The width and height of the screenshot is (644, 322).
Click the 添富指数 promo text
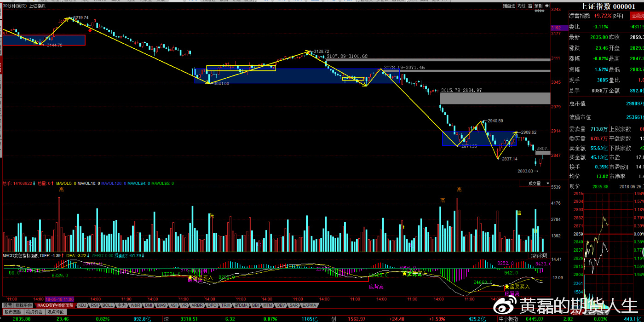580,16
